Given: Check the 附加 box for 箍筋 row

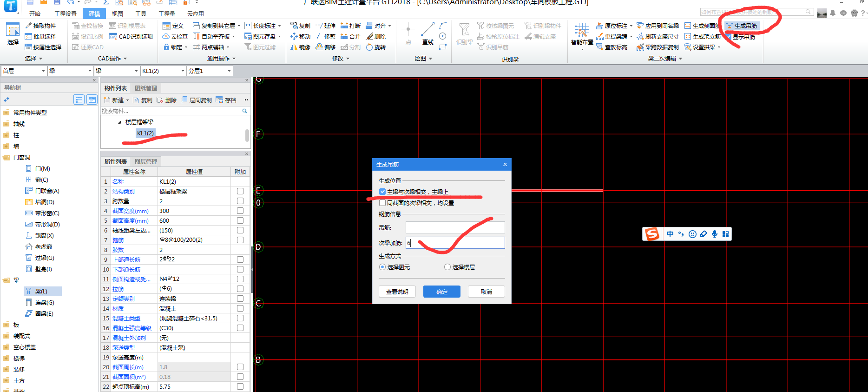Looking at the screenshot, I should pos(240,240).
